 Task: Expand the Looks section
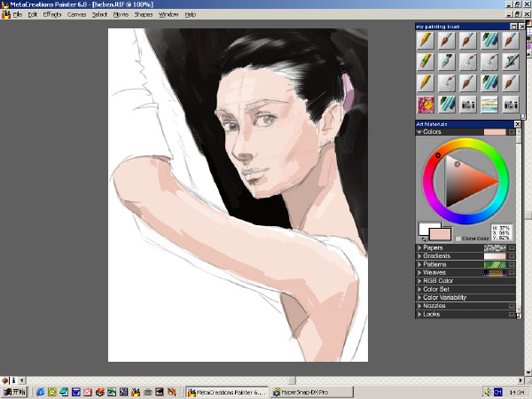pos(419,314)
